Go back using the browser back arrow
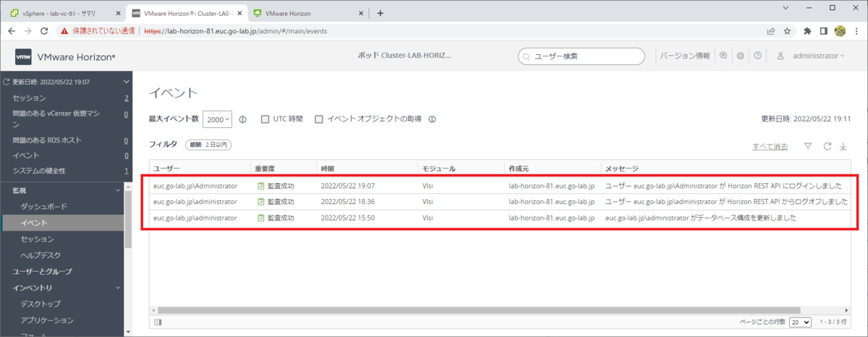The image size is (868, 337). tap(12, 31)
